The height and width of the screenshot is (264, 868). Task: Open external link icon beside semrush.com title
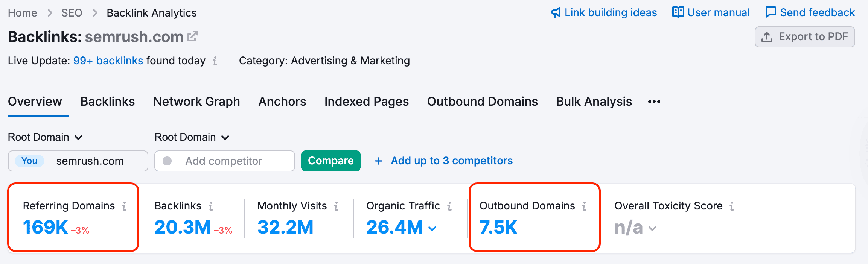coord(193,36)
